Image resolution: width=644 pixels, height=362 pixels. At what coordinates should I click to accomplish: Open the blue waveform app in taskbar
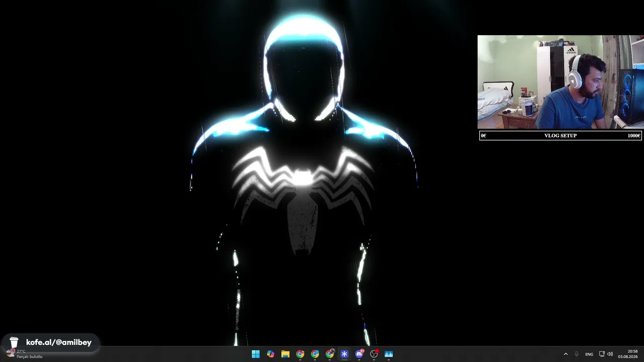click(388, 354)
